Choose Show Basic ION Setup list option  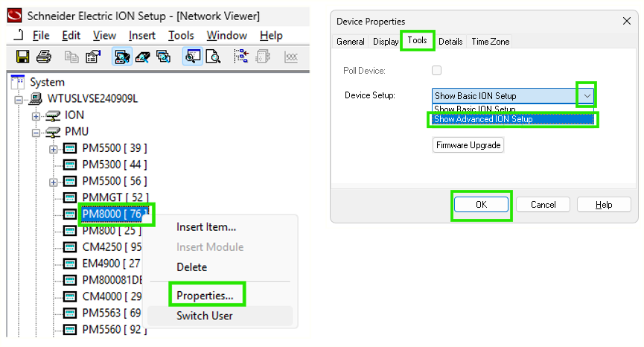point(512,109)
